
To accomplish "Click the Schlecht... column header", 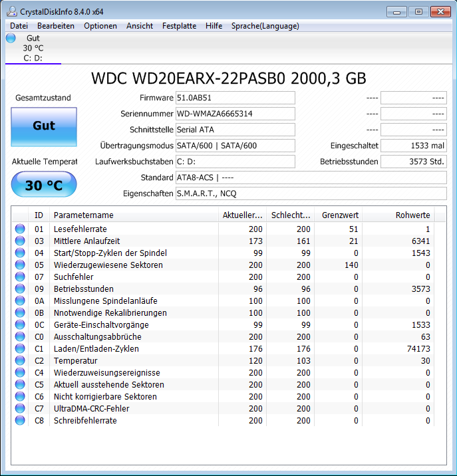I will (291, 215).
